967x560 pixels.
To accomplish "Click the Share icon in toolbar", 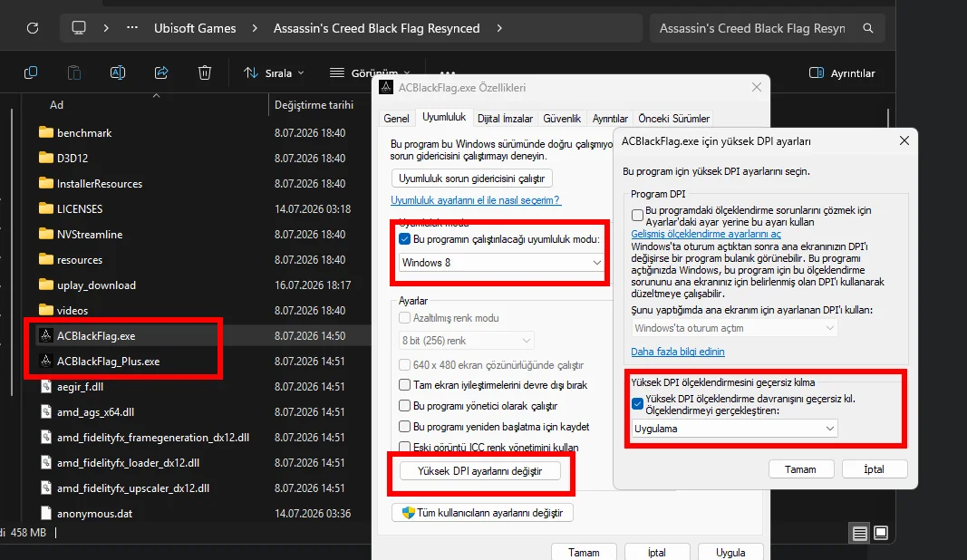I will 161,72.
